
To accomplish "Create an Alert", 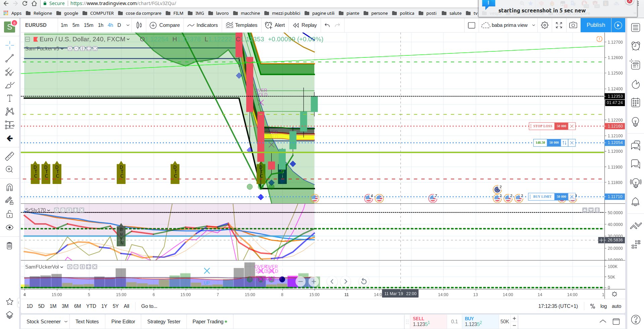I will (275, 25).
